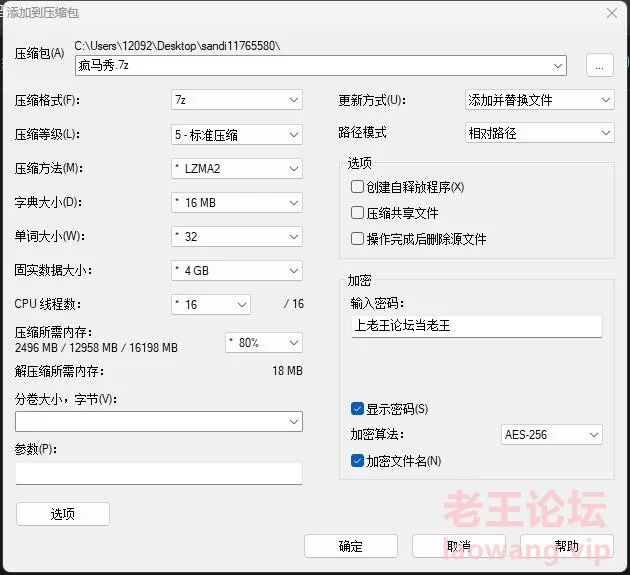Click the 参数 parameters input field
The image size is (630, 575).
[159, 474]
